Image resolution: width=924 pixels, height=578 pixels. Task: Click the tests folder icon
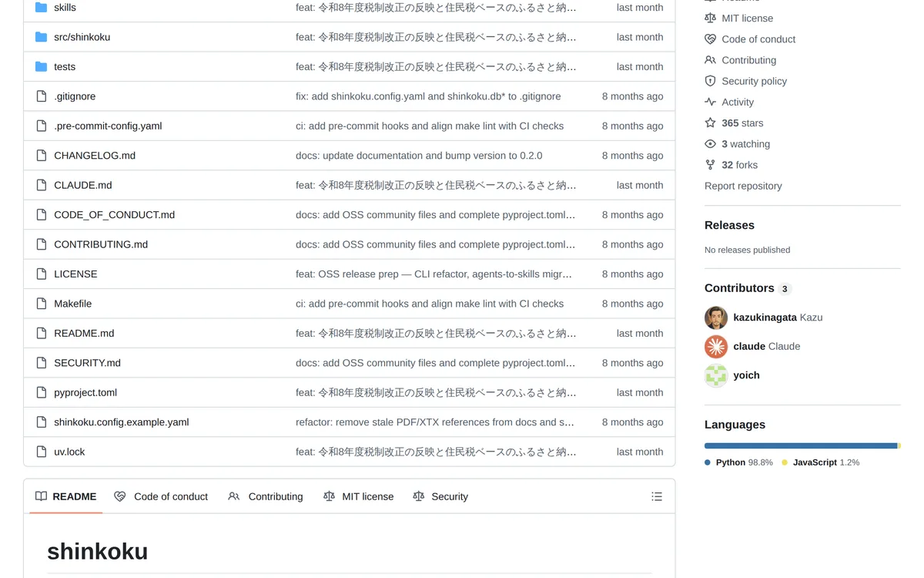click(42, 67)
